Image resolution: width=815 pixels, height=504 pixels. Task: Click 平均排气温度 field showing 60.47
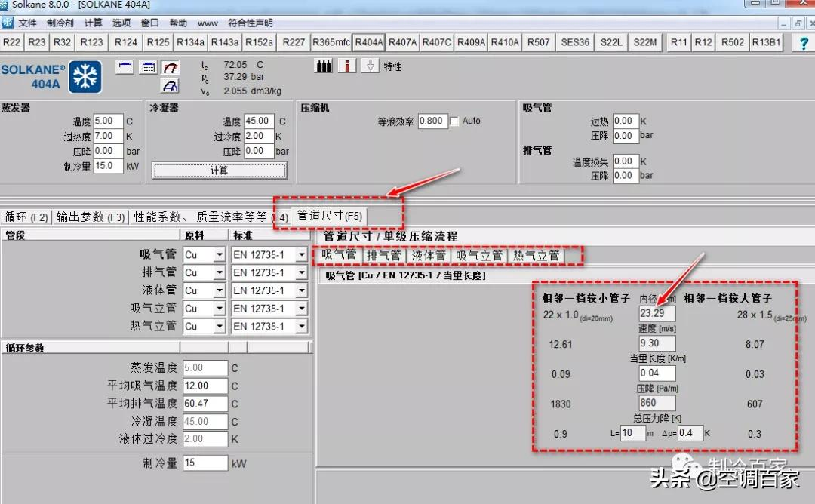coord(205,404)
